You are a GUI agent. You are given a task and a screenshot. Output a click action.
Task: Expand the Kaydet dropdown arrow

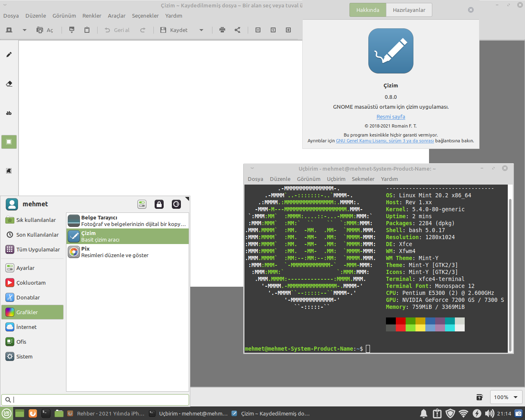[201, 30]
